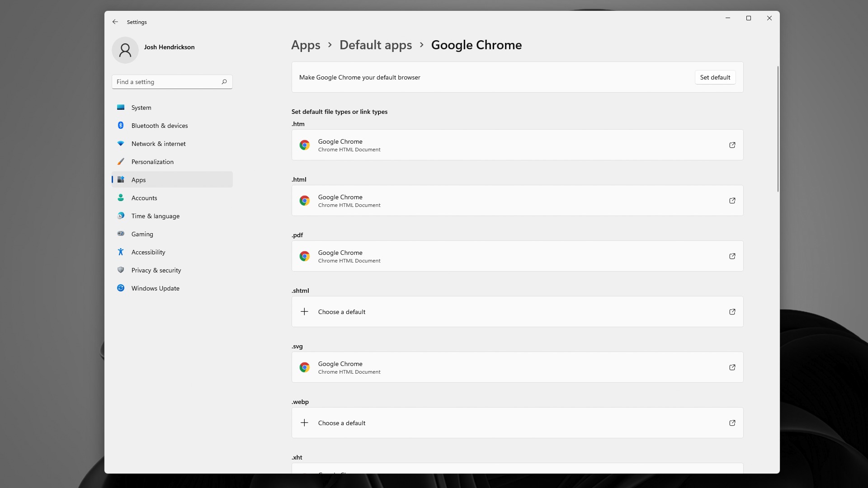Viewport: 868px width, 488px height.
Task: Change the .pdf Google Chrome default
Action: coord(517,256)
